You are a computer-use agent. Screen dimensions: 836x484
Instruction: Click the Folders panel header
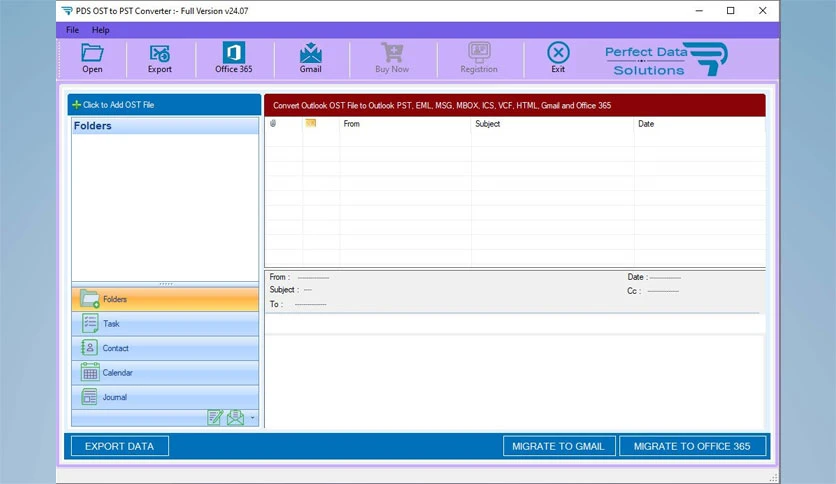coord(165,126)
